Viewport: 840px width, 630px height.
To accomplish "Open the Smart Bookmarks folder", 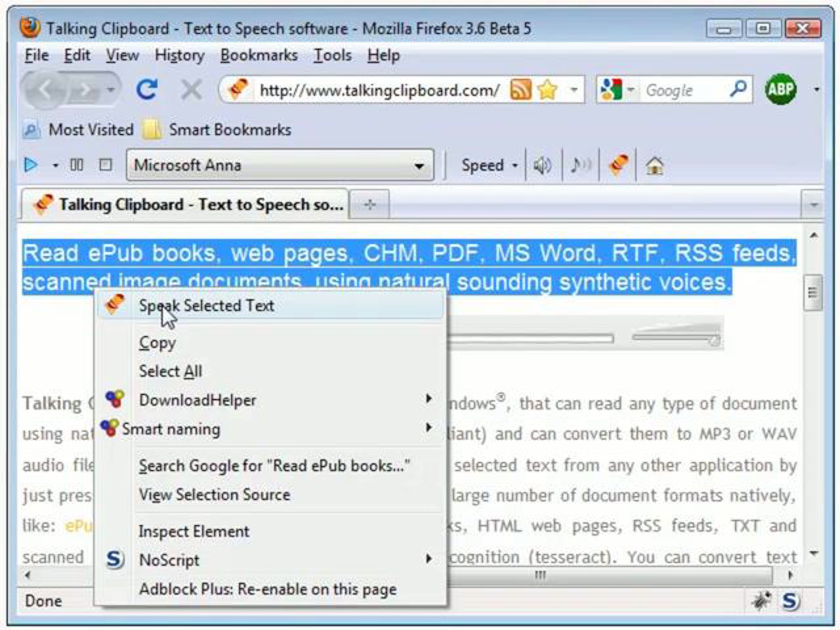I will click(217, 130).
